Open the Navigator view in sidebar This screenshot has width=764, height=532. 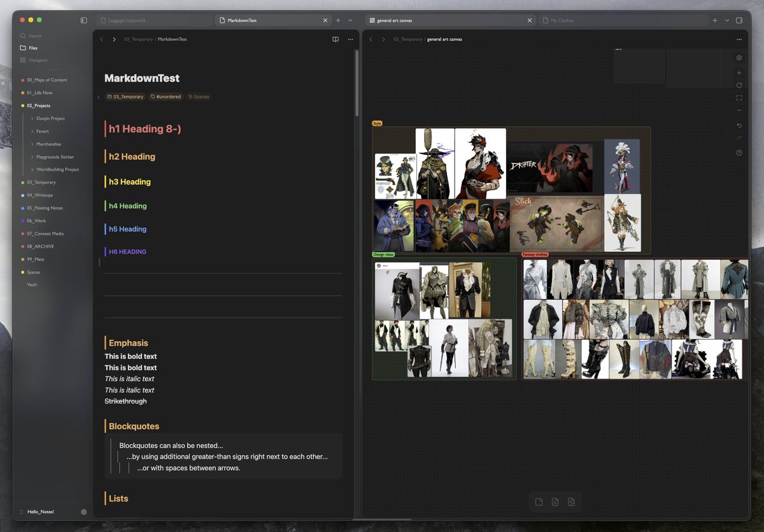(x=34, y=60)
